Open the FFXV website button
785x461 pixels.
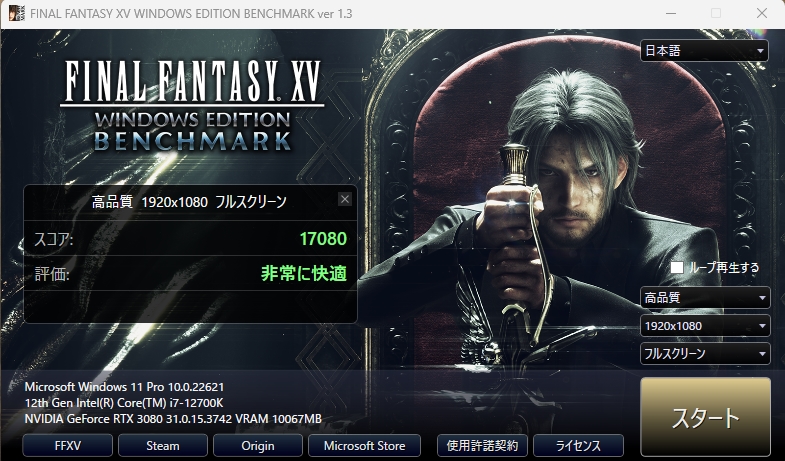[x=68, y=445]
